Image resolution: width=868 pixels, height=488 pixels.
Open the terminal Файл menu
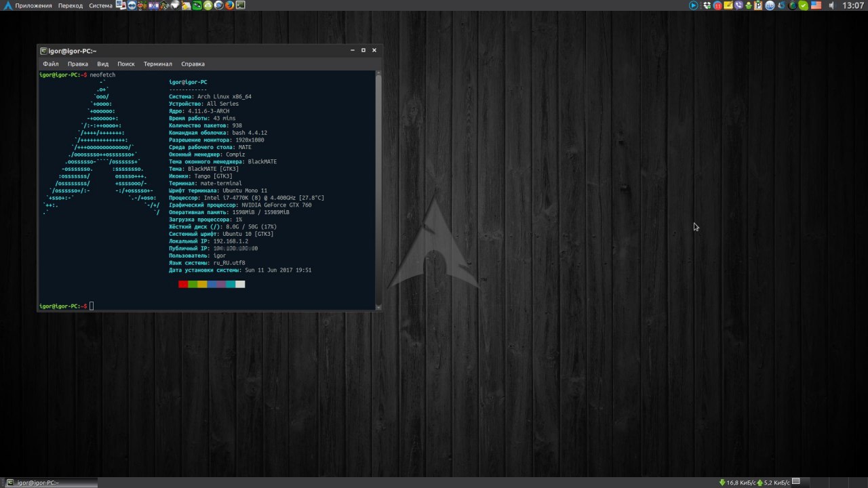51,64
